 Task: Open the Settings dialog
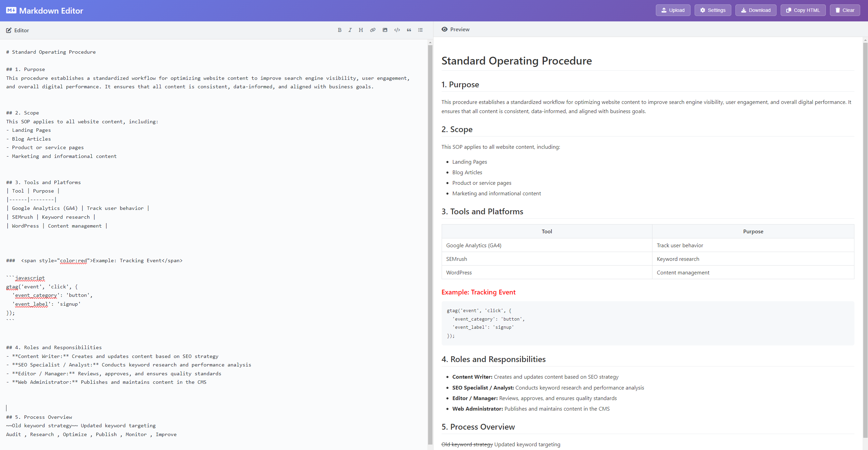pos(713,10)
